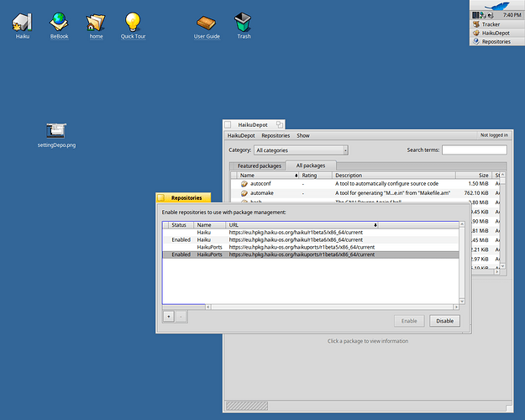Select the HaikuPorts r1beta5 repository row
Viewport: 525px width, 420px height.
[x=311, y=247]
